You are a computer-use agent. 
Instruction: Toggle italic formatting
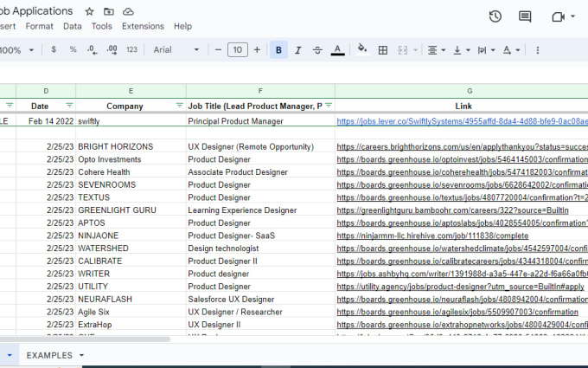tap(298, 50)
